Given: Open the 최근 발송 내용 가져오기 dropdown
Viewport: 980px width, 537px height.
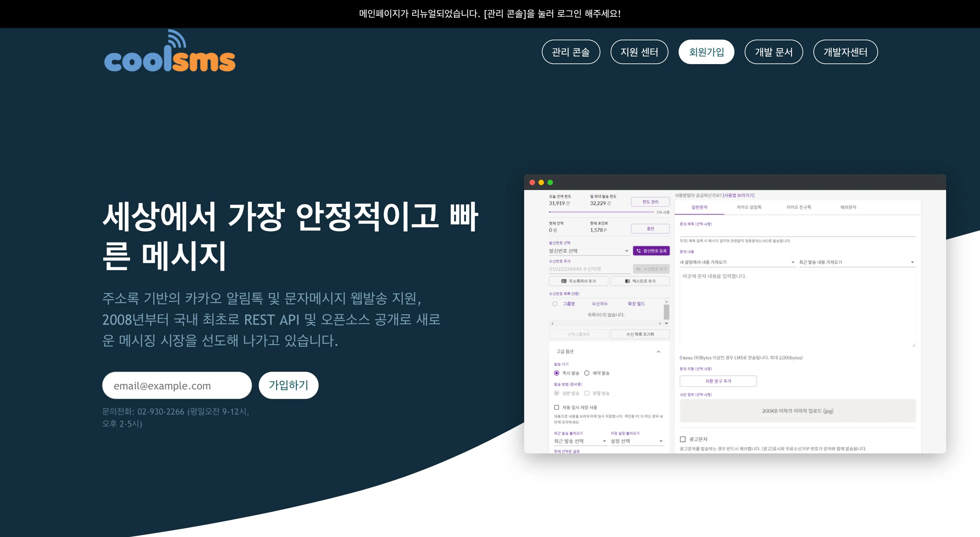Looking at the screenshot, I should tap(857, 262).
